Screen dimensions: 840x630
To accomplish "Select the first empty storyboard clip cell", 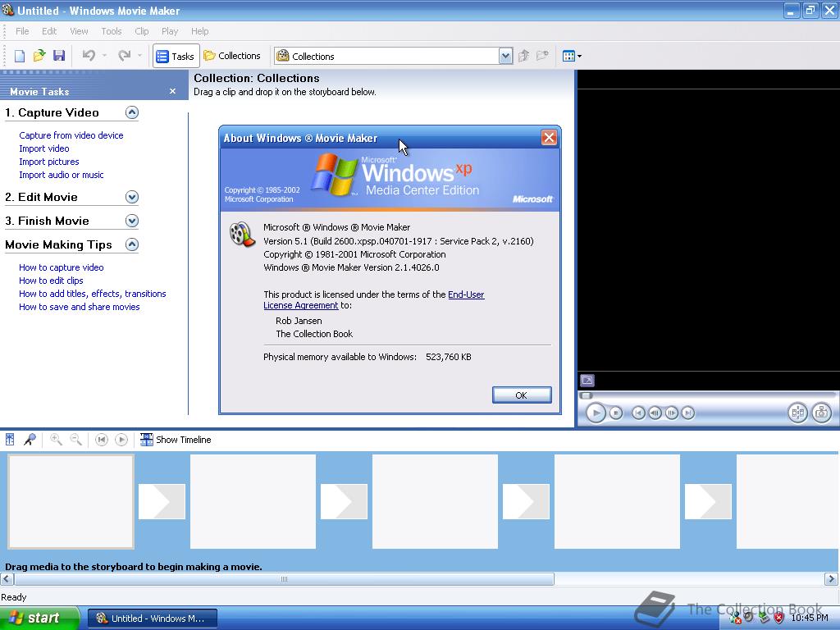I will click(x=71, y=502).
